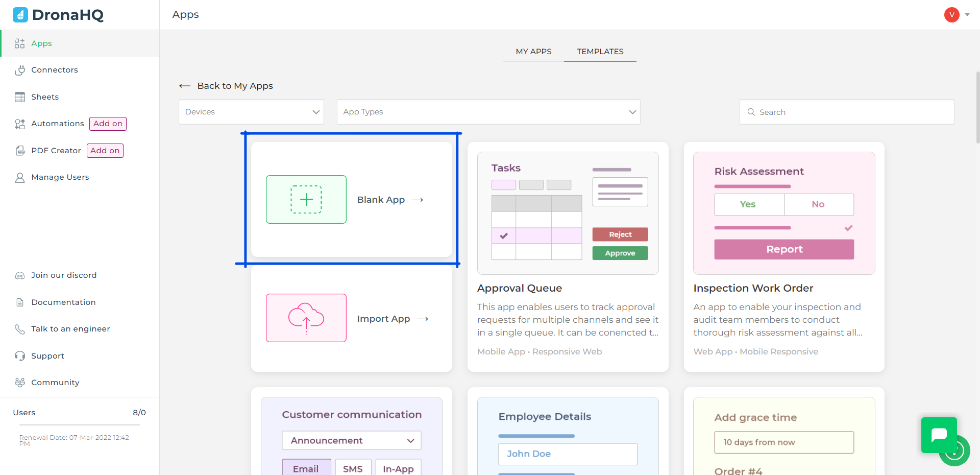The width and height of the screenshot is (980, 475).
Task: Click the Automations icon in sidebar
Action: coord(20,124)
